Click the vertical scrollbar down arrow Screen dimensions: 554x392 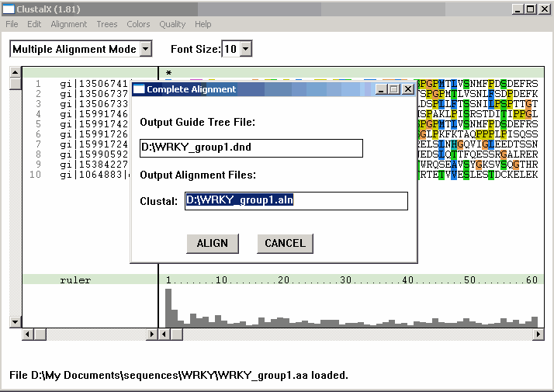15,321
